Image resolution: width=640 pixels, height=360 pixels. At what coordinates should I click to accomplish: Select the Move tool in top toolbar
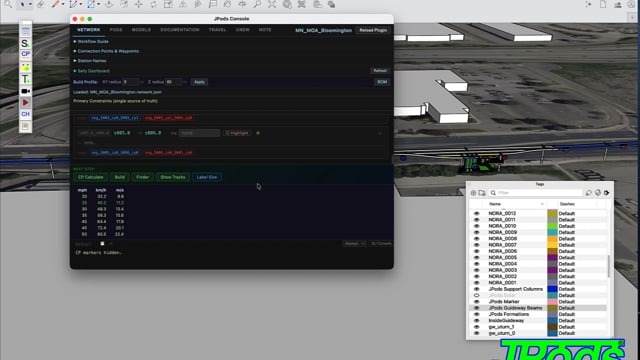(139, 4)
